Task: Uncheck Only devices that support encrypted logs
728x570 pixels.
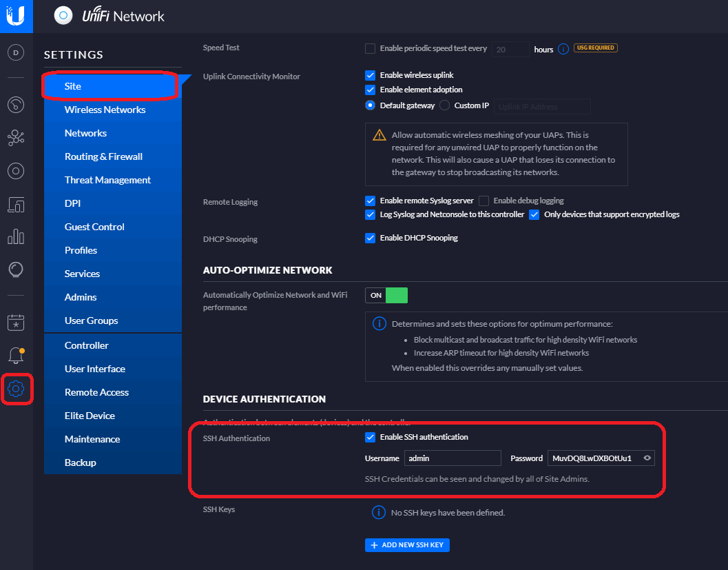Action: [534, 214]
